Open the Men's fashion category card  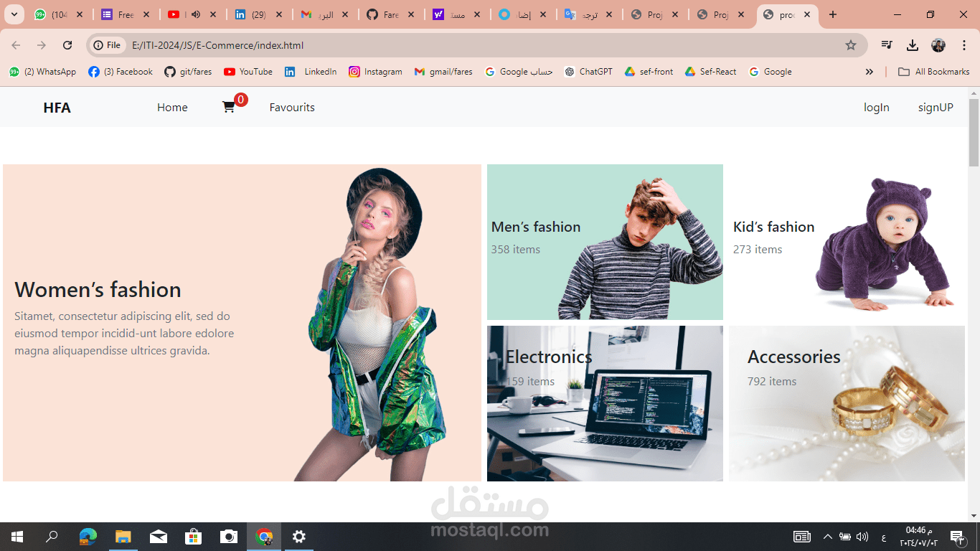605,242
